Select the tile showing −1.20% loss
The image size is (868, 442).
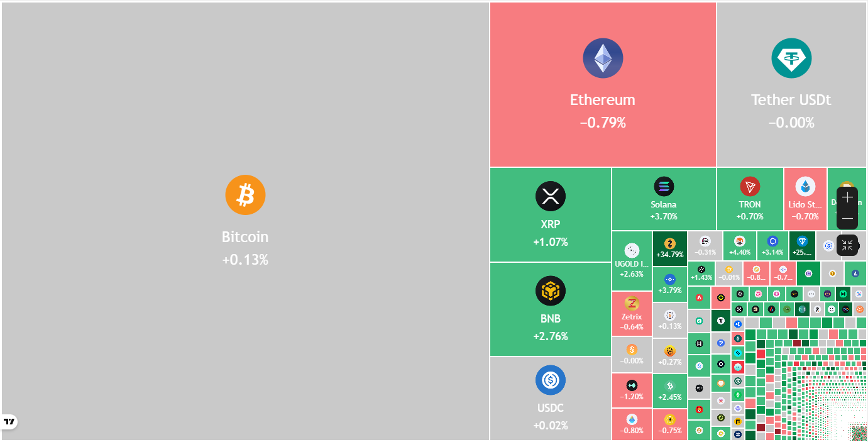[632, 390]
